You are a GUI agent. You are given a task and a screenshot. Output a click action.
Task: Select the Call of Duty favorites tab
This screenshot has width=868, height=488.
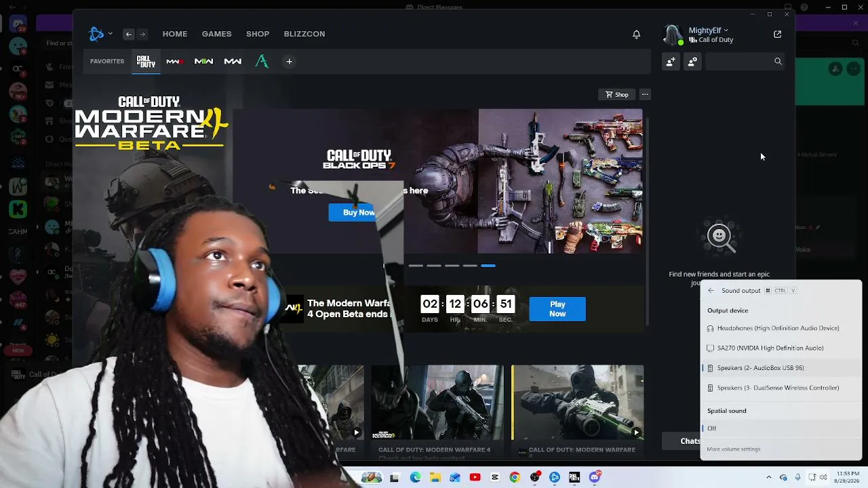[146, 62]
